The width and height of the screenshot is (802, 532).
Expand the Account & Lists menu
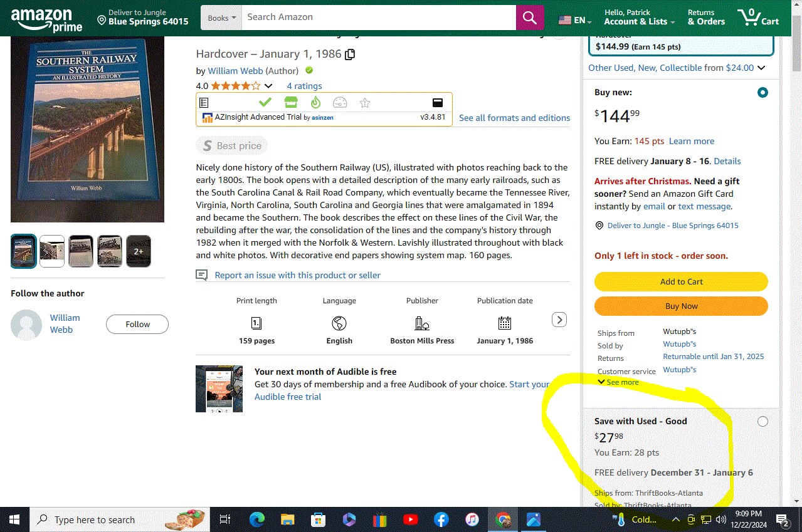(640, 17)
